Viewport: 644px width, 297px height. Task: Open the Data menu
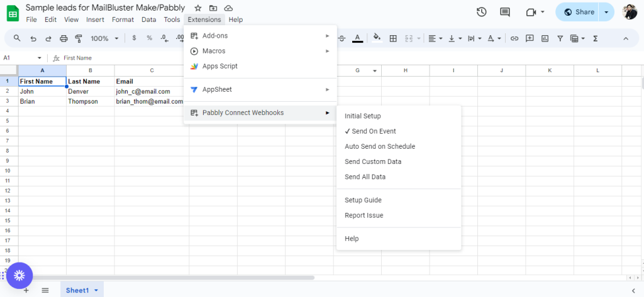coord(148,19)
